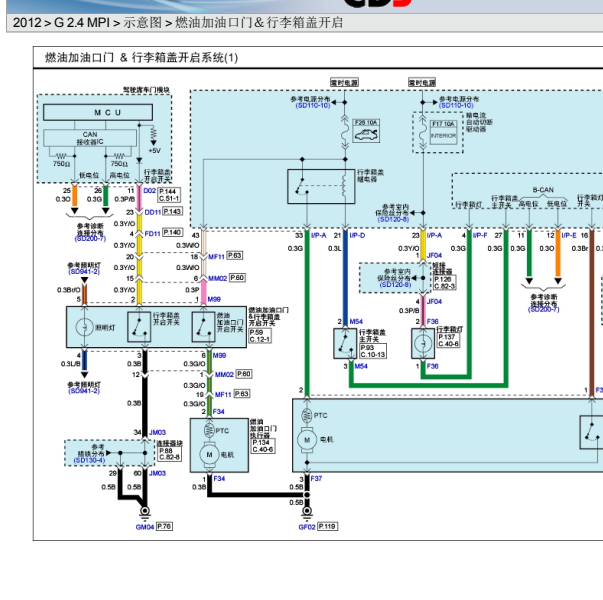Screen dimensions: 603x600
Task: Click the 照明灯 lamp symbol
Action: click(84, 328)
